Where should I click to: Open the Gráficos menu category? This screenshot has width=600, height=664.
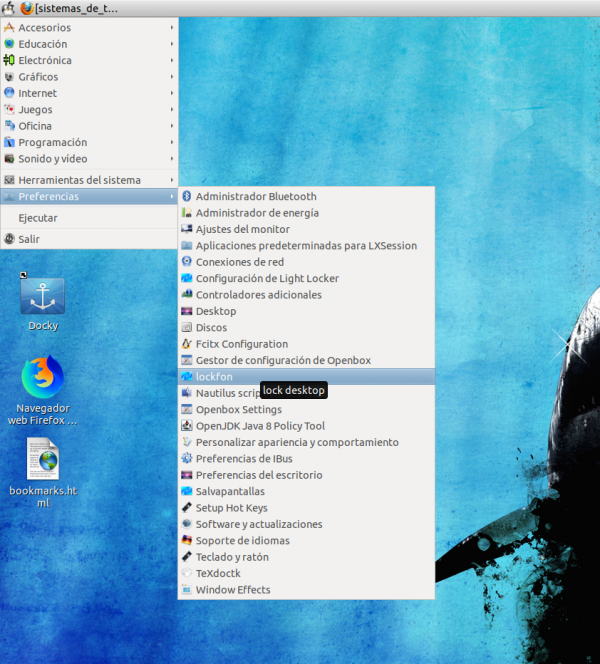pos(89,77)
